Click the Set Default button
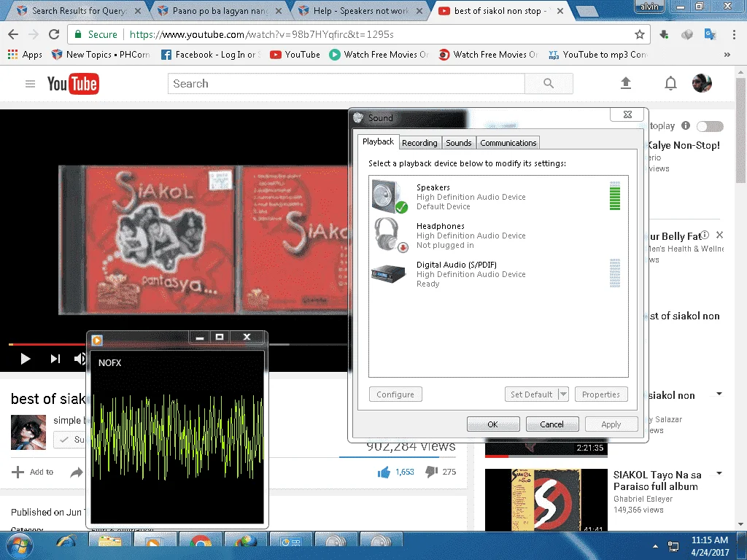747x560 pixels. tap(531, 394)
